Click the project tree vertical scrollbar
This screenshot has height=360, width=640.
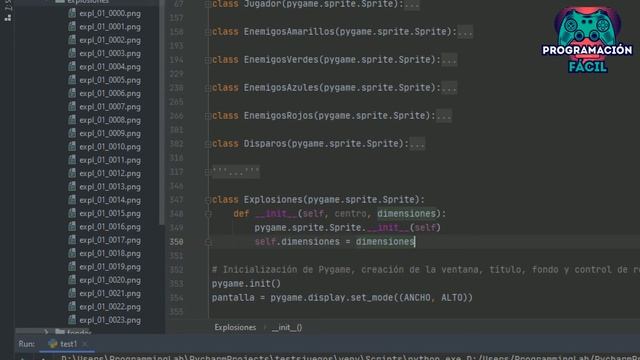click(x=162, y=112)
